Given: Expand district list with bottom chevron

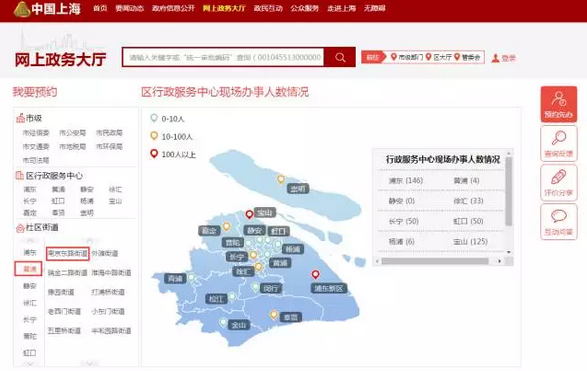Looking at the screenshot, I should click(29, 363).
